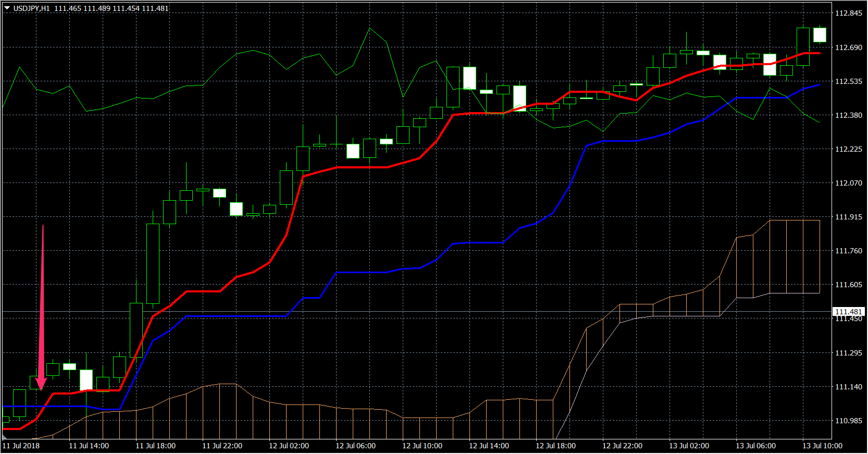Click the 13 Jul 10:00 time label
The height and width of the screenshot is (454, 868).
tap(822, 446)
